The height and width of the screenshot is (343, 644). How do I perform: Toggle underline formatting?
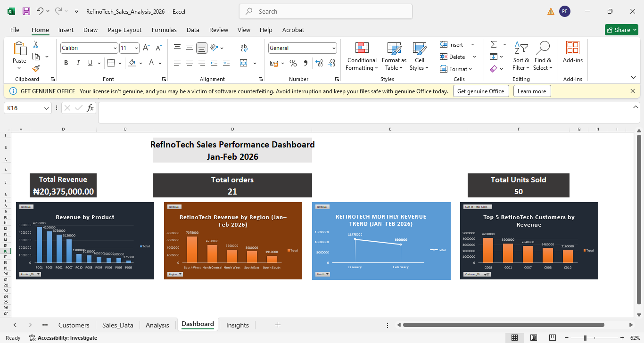pyautogui.click(x=90, y=63)
